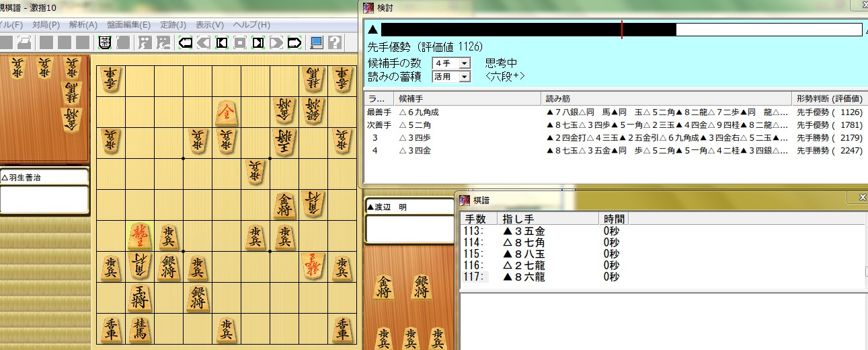Select candidate row 3 △3四歩
The height and width of the screenshot is (350, 868).
coord(615,138)
